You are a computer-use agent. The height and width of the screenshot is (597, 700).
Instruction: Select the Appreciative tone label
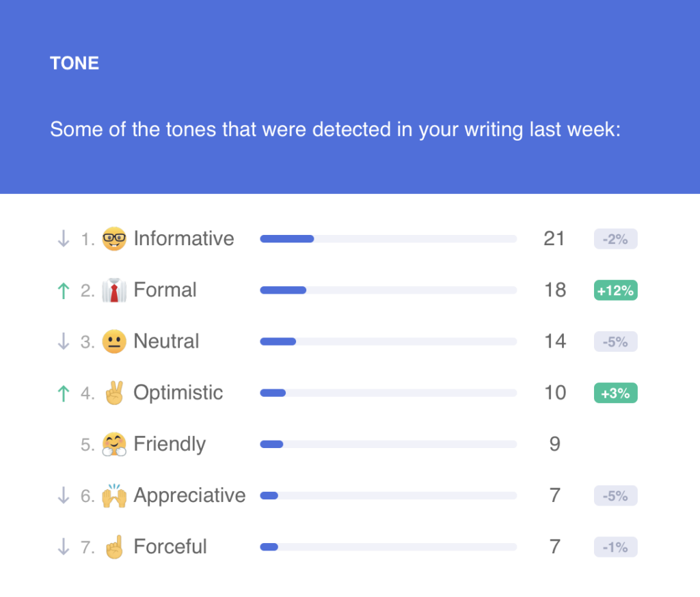pos(190,495)
